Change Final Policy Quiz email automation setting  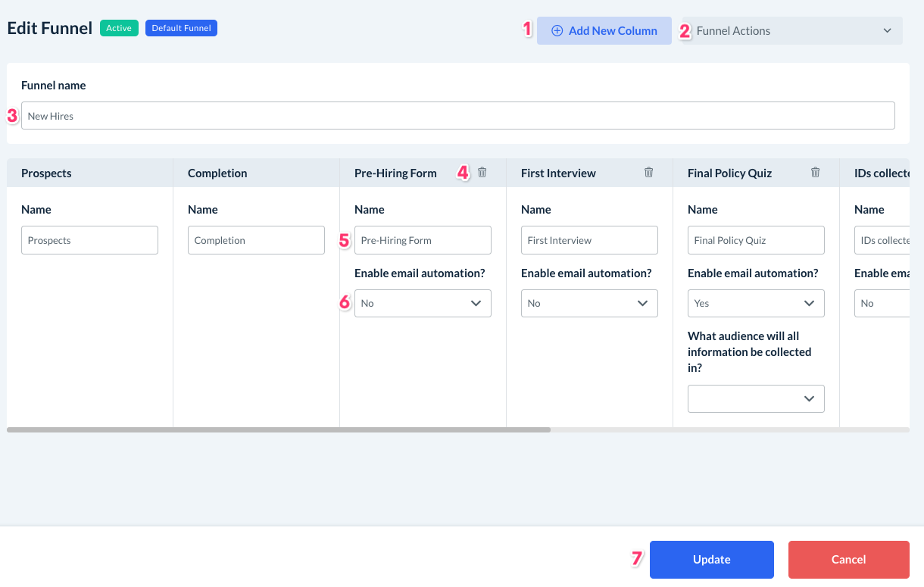pos(756,303)
